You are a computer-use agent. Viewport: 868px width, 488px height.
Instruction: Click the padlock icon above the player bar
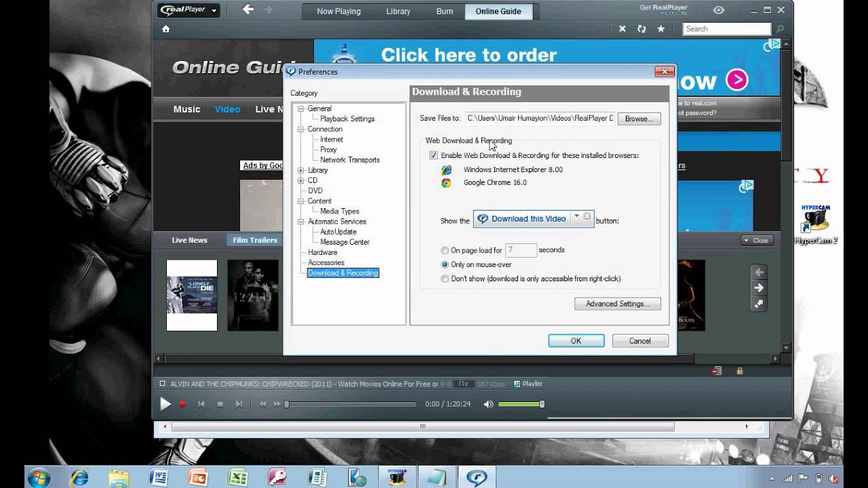pyautogui.click(x=739, y=371)
